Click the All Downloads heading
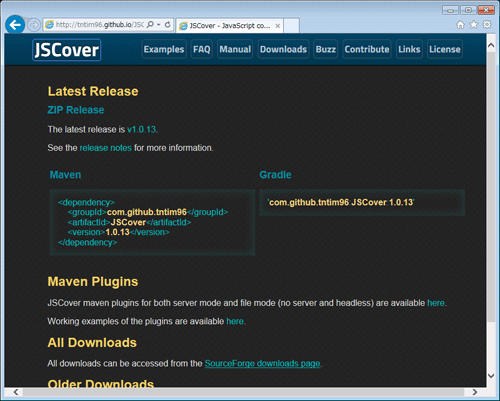The width and height of the screenshot is (500, 401). click(92, 343)
